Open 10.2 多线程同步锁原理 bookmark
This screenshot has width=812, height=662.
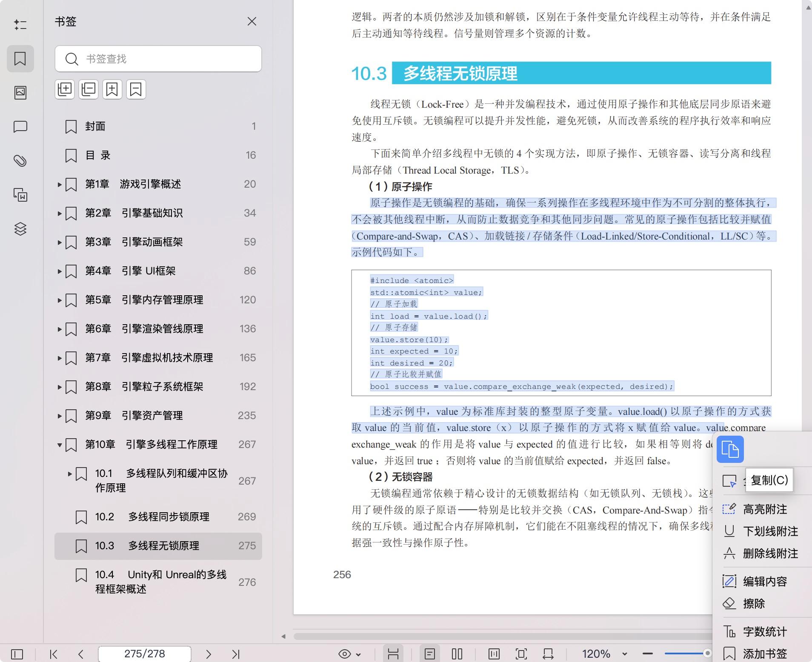pos(158,517)
